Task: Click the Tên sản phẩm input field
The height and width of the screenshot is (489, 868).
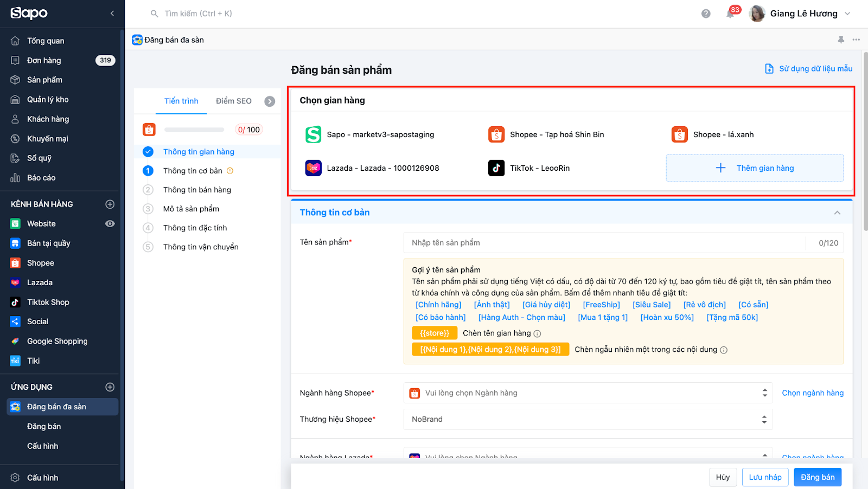Action: 604,243
